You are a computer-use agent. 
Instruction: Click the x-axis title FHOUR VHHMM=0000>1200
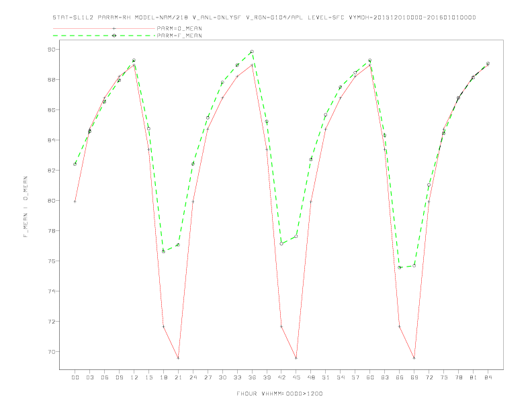[279, 394]
